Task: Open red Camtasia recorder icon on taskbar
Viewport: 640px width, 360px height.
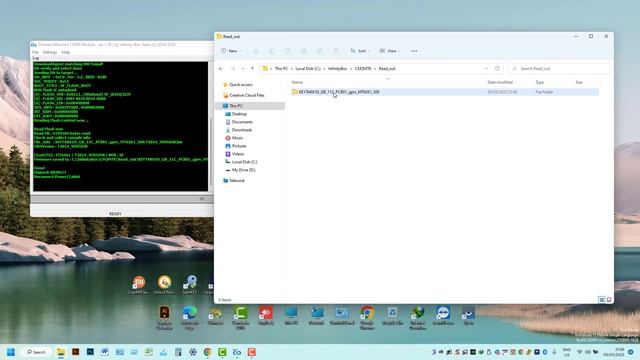Action: coord(251,352)
